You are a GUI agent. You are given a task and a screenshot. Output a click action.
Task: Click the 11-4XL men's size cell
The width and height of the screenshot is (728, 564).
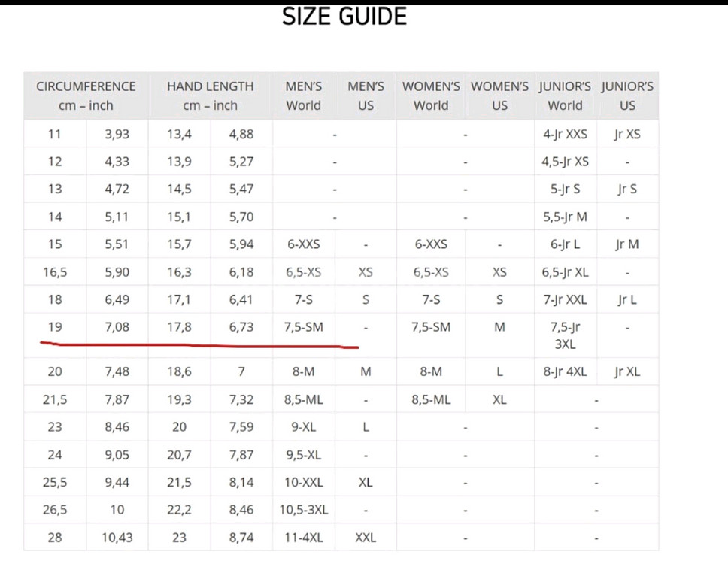[304, 538]
